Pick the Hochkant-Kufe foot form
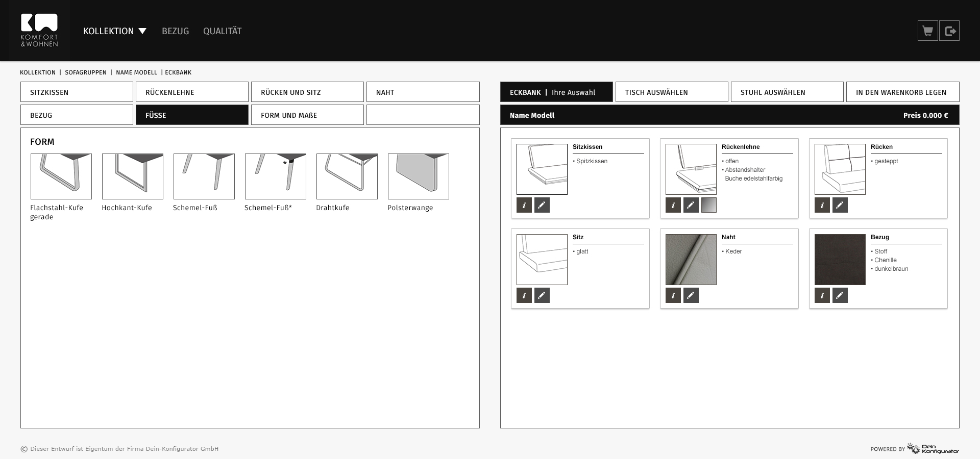 133,176
